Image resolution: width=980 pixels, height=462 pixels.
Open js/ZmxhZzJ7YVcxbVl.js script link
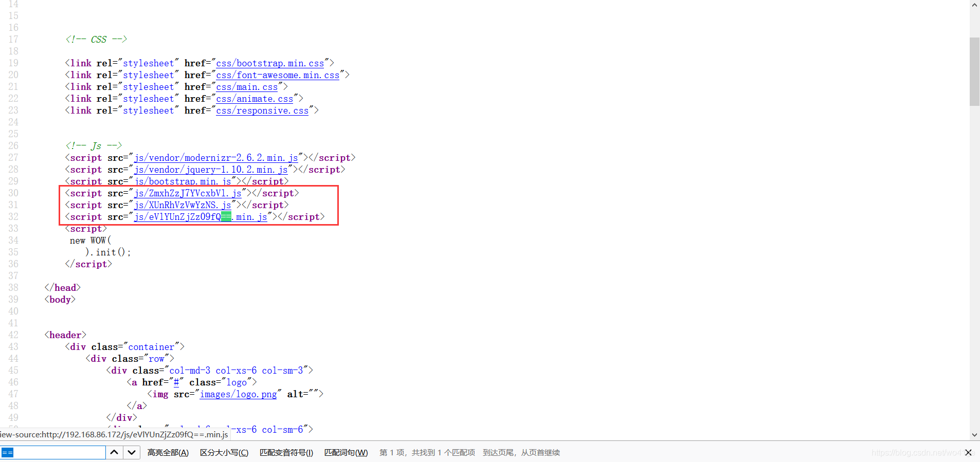click(188, 193)
